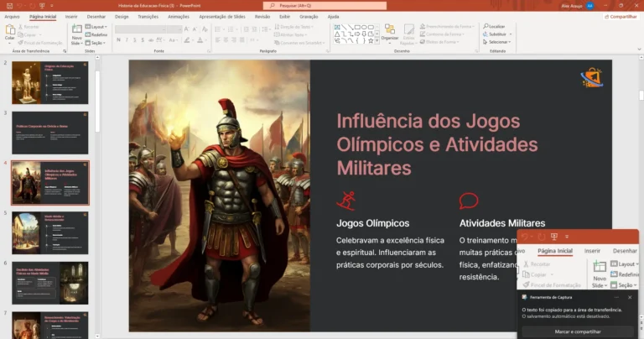Click the Colar paste icon

(10, 31)
